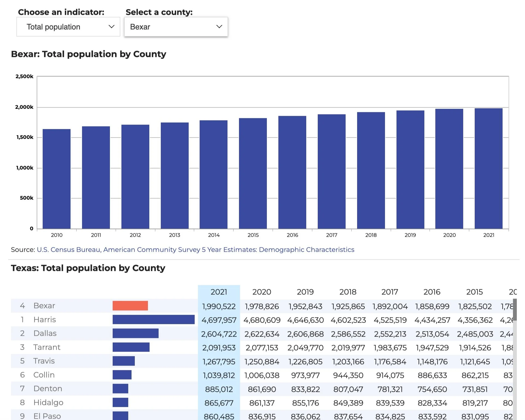Open the Total population indicator dropdown
This screenshot has height=420, width=525.
click(x=68, y=27)
